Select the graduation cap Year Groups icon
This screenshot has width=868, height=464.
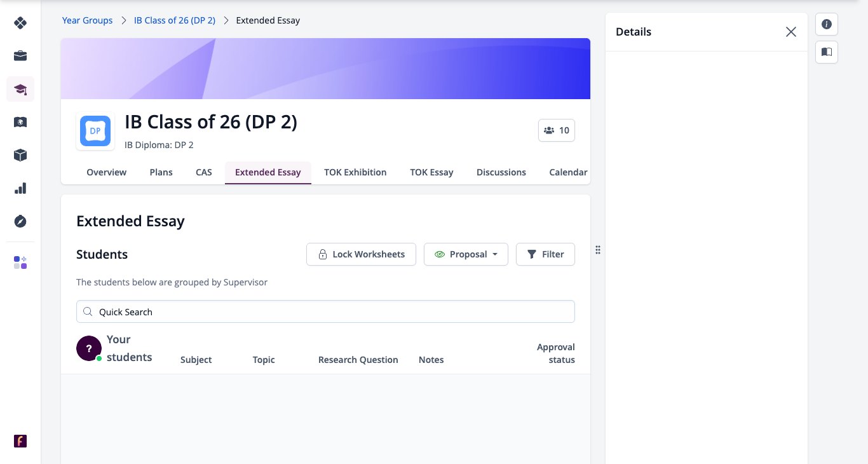[x=20, y=89]
